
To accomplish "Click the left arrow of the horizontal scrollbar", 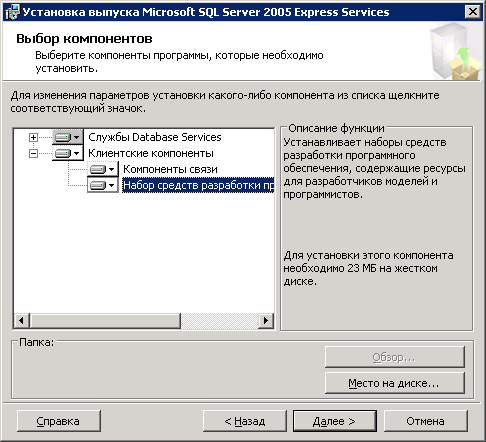I will pos(22,321).
